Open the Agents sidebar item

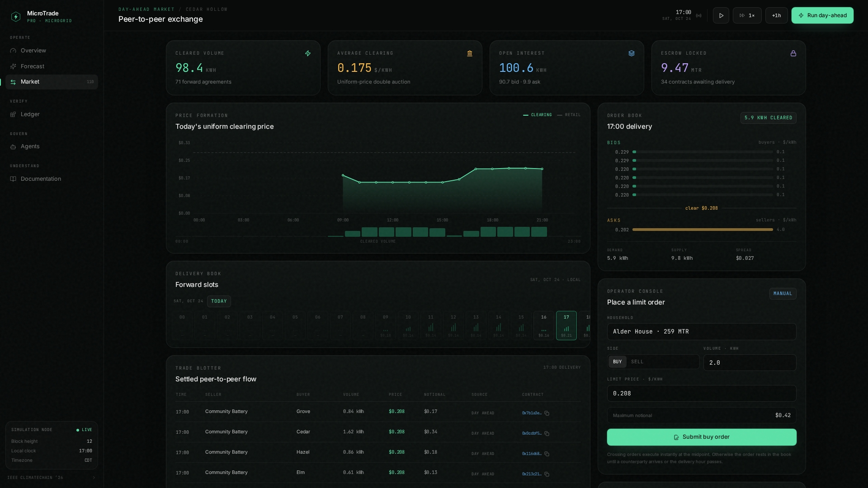point(52,146)
